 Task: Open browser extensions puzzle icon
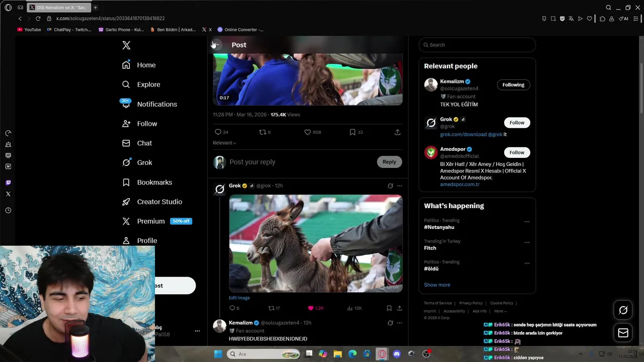tap(602, 19)
